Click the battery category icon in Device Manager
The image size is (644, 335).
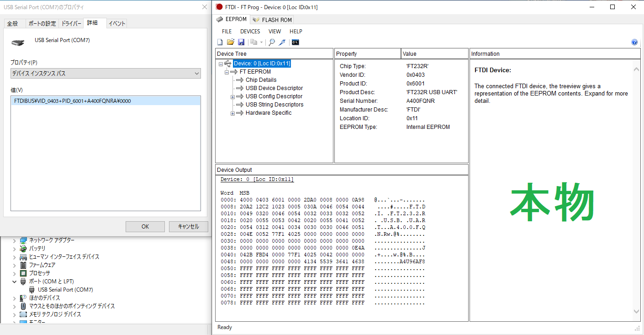23,249
